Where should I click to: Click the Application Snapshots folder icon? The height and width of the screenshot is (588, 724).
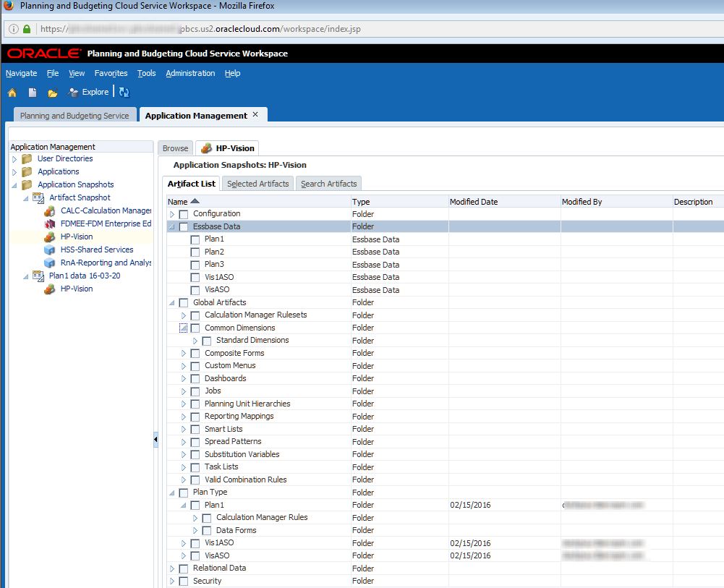pyautogui.click(x=27, y=184)
